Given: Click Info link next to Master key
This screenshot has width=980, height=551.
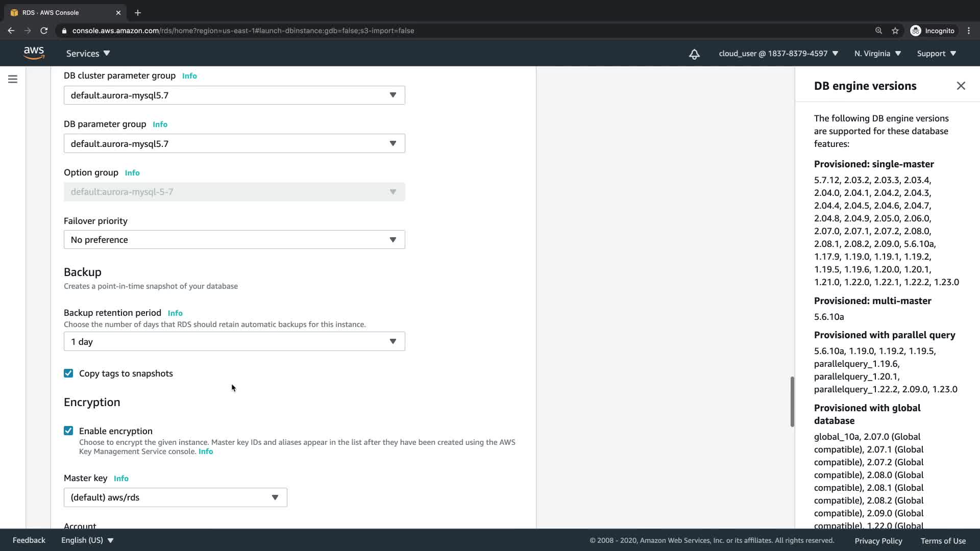Looking at the screenshot, I should click(x=121, y=479).
